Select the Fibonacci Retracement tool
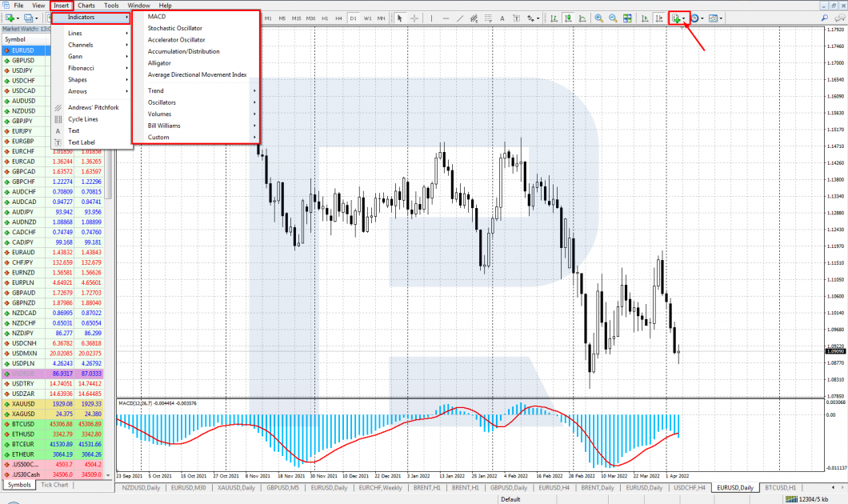Viewport: 848px width, 504px height. (488, 18)
